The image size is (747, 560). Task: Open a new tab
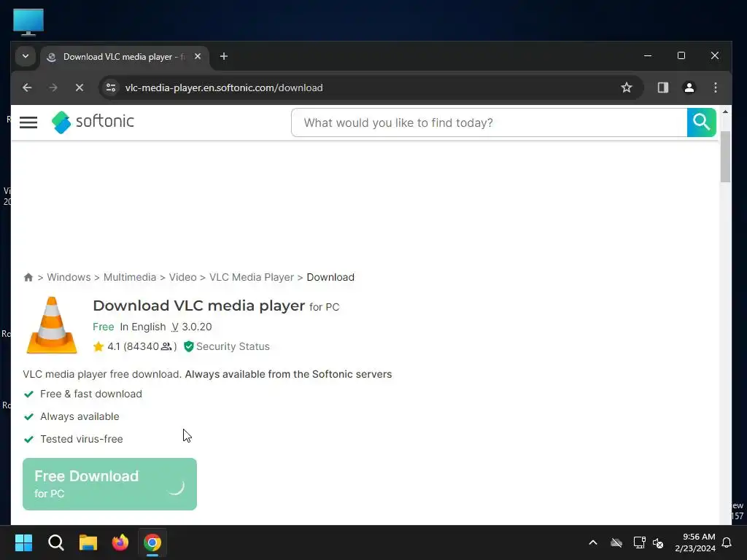[223, 57]
